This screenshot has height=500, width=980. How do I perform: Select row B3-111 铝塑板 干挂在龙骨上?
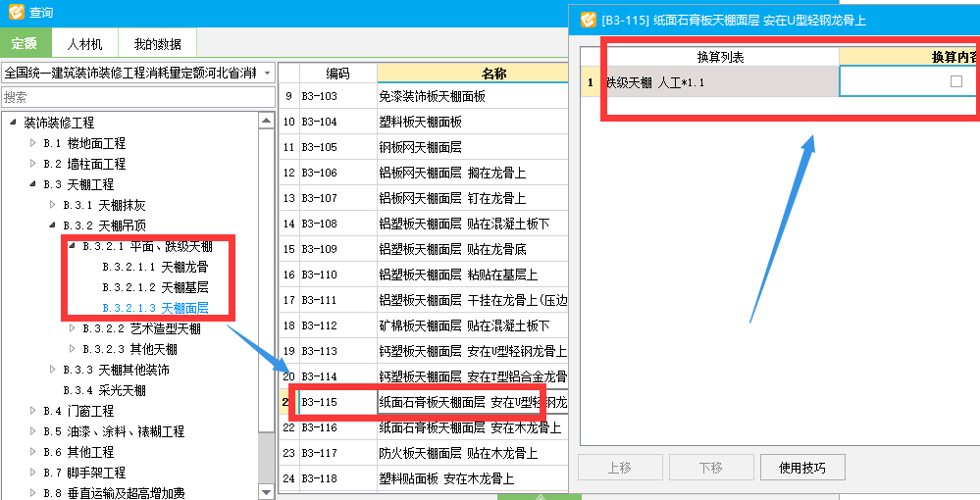click(x=424, y=300)
